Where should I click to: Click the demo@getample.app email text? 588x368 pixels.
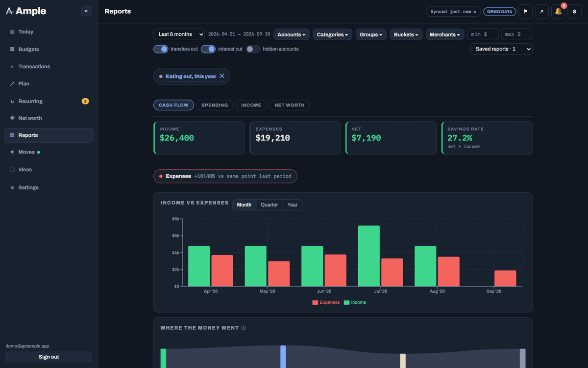pyautogui.click(x=27, y=346)
